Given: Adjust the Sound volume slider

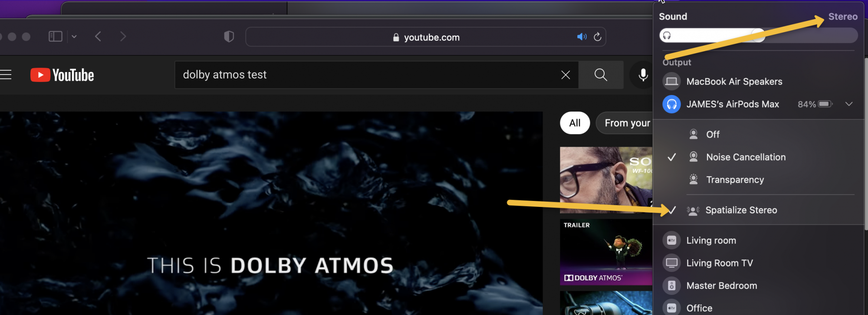Looking at the screenshot, I should 758,35.
